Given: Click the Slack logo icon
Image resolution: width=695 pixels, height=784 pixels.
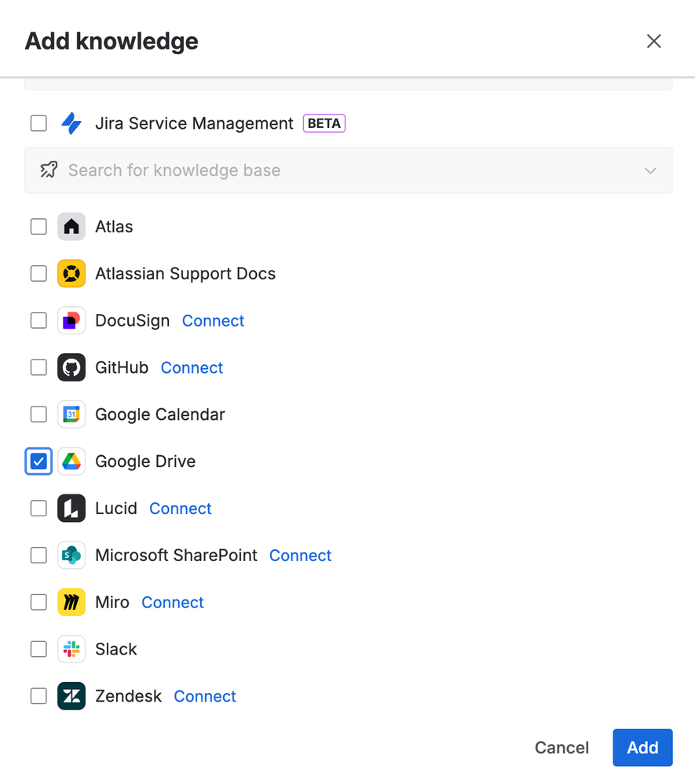Looking at the screenshot, I should click(71, 649).
